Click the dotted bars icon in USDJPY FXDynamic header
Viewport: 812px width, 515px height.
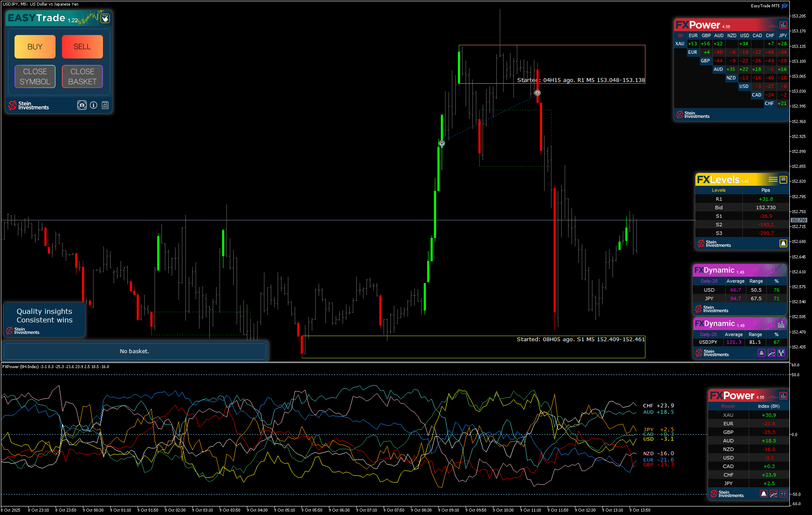pyautogui.click(x=771, y=324)
